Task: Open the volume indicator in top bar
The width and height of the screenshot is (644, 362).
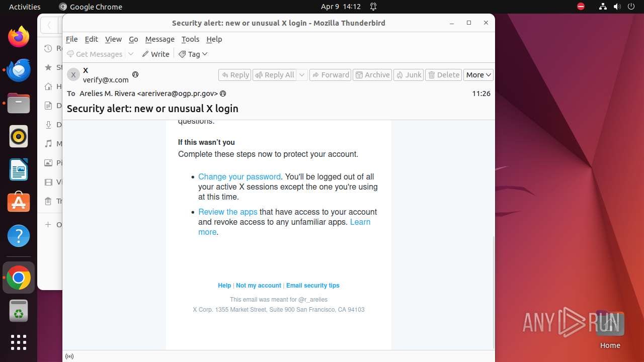Action: (617, 7)
